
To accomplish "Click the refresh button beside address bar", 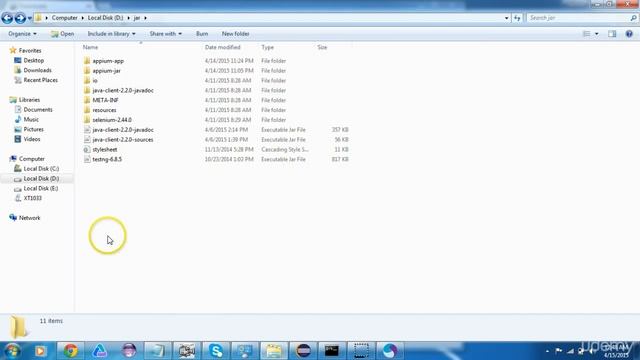I will 517,18.
